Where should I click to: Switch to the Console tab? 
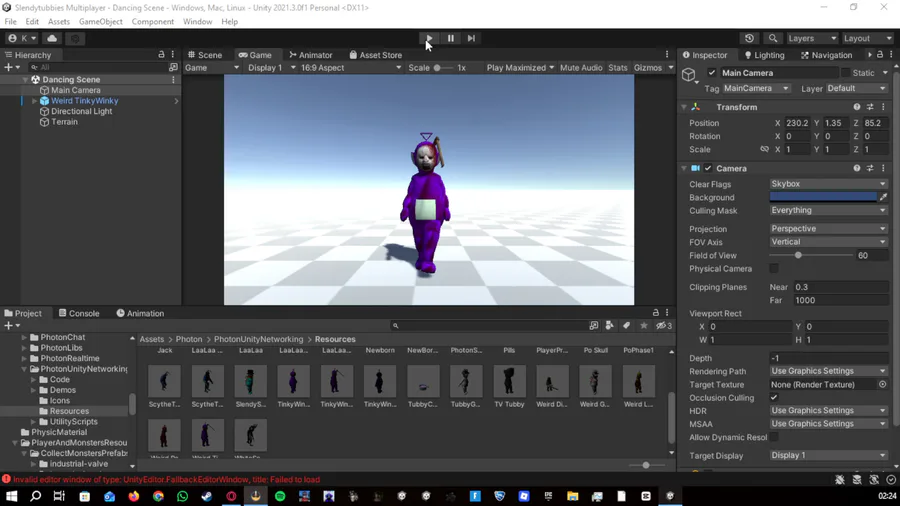point(79,313)
